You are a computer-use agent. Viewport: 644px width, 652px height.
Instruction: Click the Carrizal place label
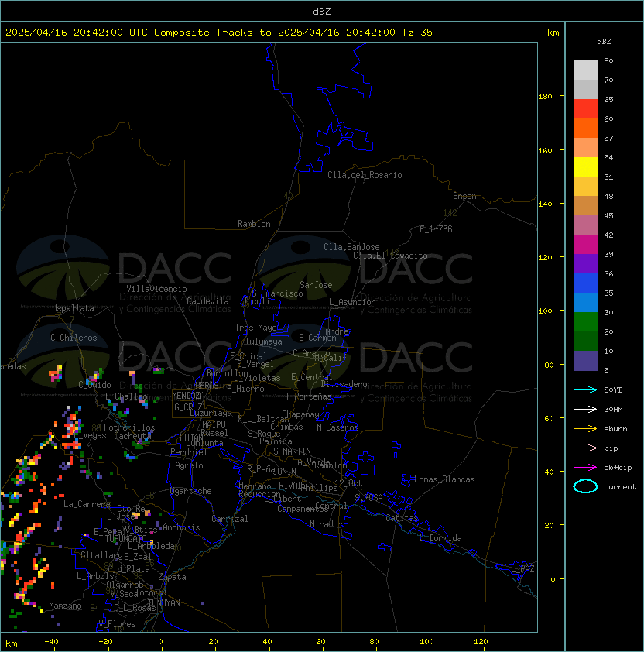(x=229, y=519)
